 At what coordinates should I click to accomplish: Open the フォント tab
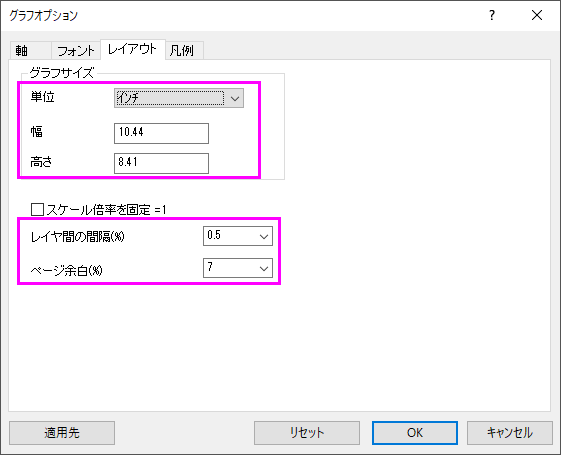point(76,50)
